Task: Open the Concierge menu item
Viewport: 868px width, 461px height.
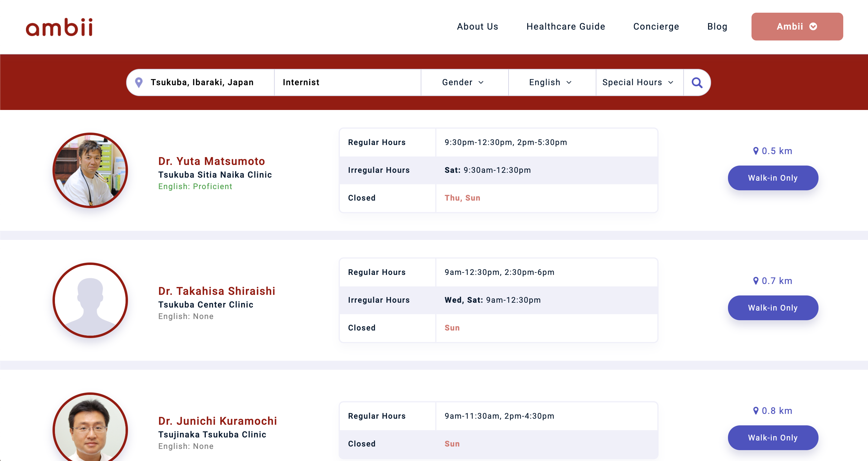Action: [656, 26]
